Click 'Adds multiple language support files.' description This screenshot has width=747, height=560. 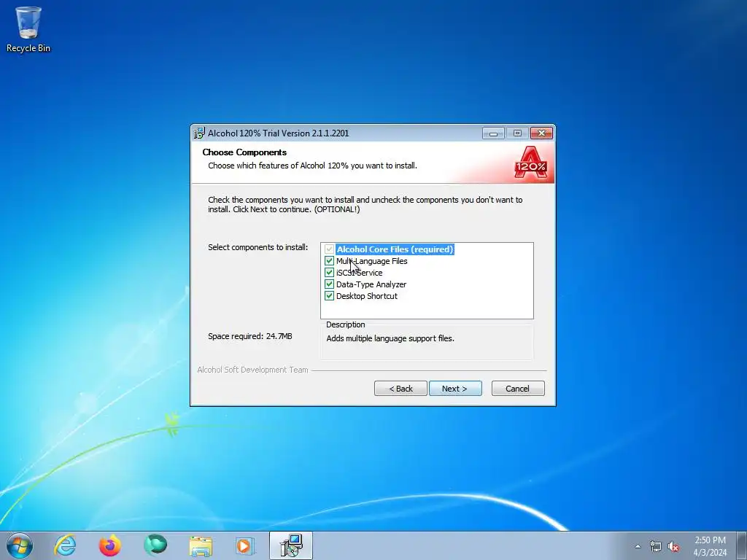tap(390, 338)
